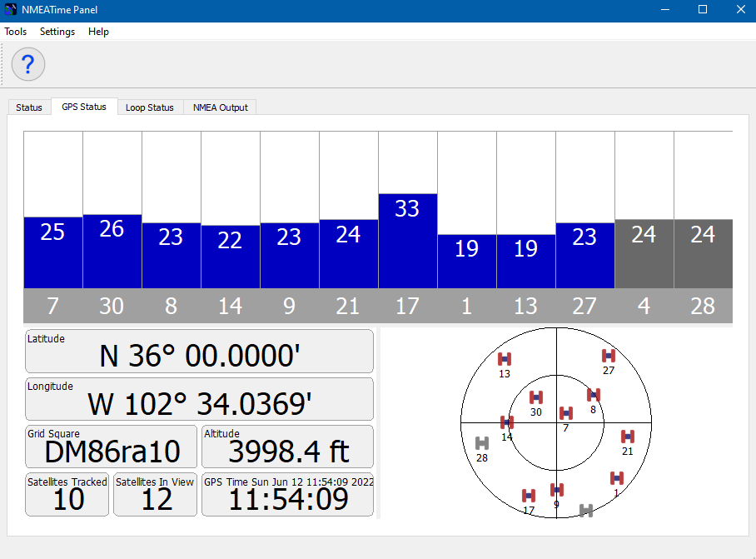Open the NMEA Output tab
This screenshot has width=756, height=559.
(221, 107)
